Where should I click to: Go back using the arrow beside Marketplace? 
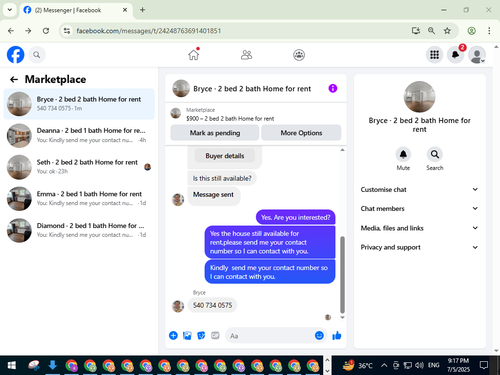tap(14, 79)
